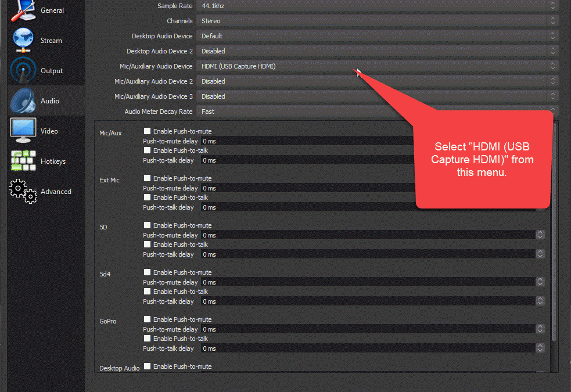Open the Output broadcast antenna icon
The image size is (571, 392).
[23, 71]
